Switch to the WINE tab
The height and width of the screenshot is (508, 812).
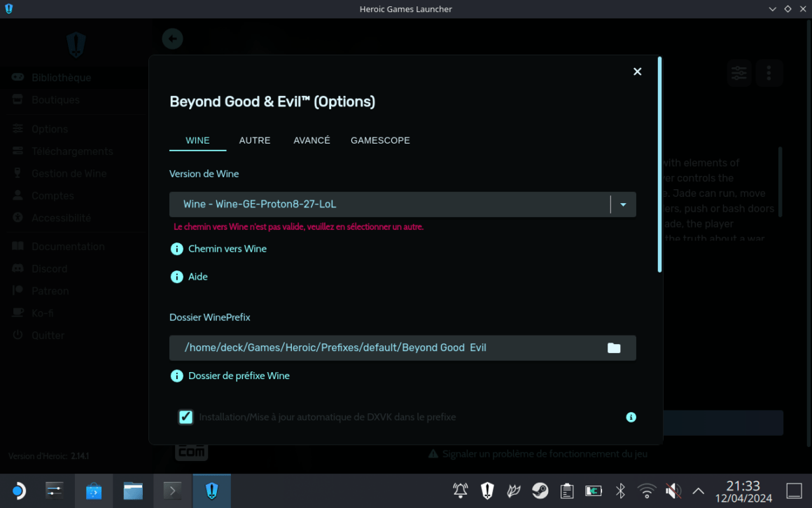[x=198, y=140]
